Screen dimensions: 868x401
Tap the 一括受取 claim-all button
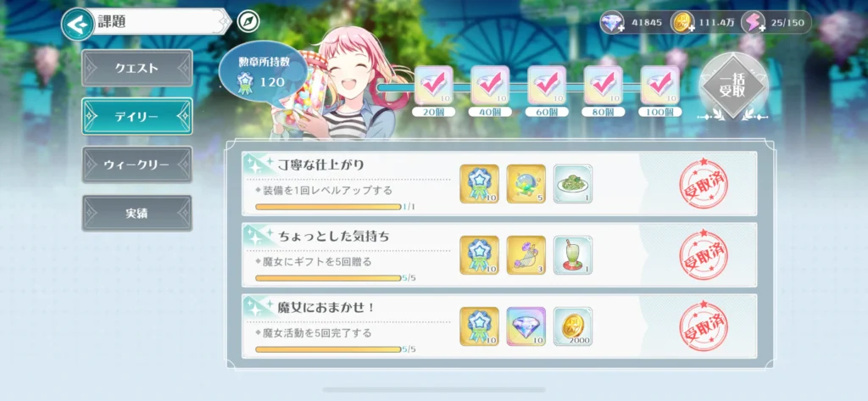pyautogui.click(x=733, y=86)
